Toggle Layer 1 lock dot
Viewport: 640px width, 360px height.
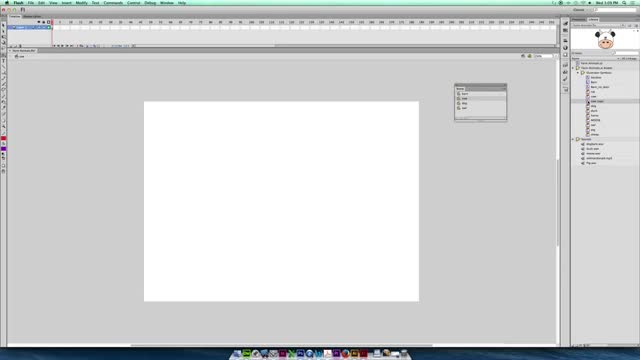44,27
